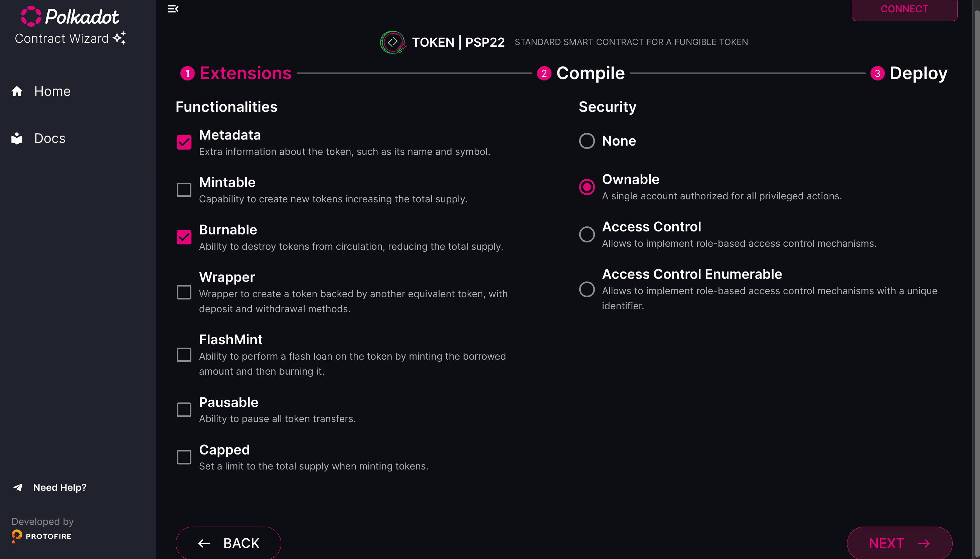Select the None security radio button
980x559 pixels.
tap(586, 141)
